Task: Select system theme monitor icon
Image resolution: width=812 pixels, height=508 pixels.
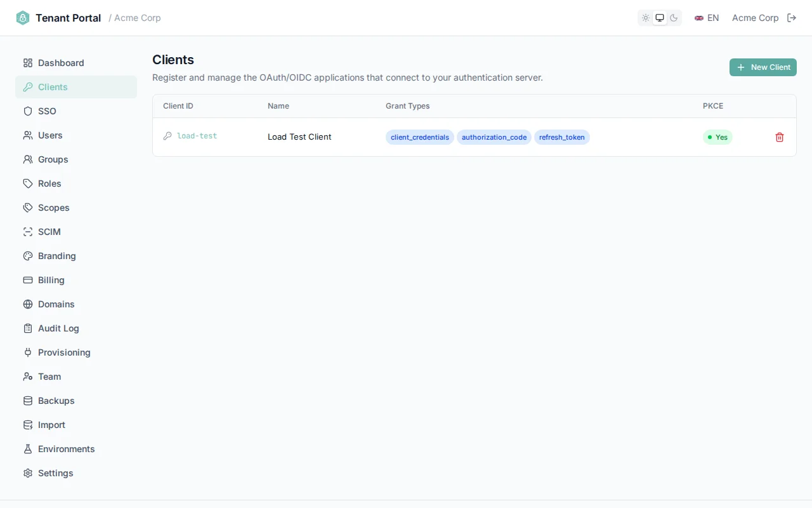Action: click(x=660, y=18)
